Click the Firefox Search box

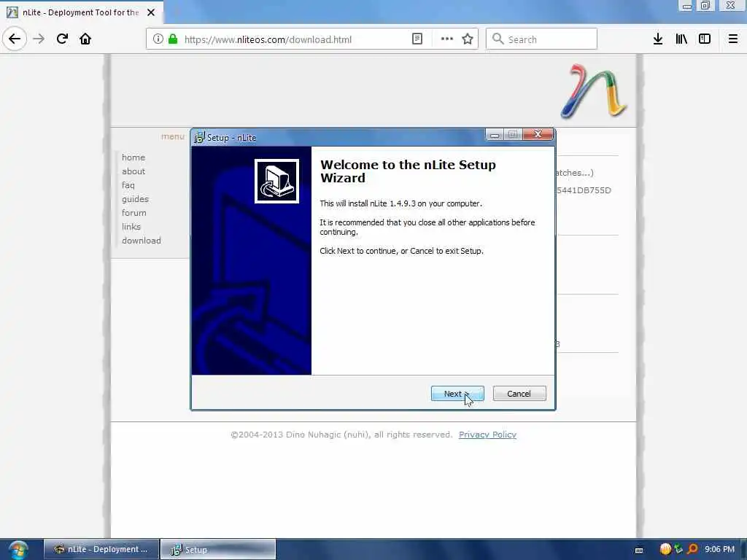coord(541,39)
